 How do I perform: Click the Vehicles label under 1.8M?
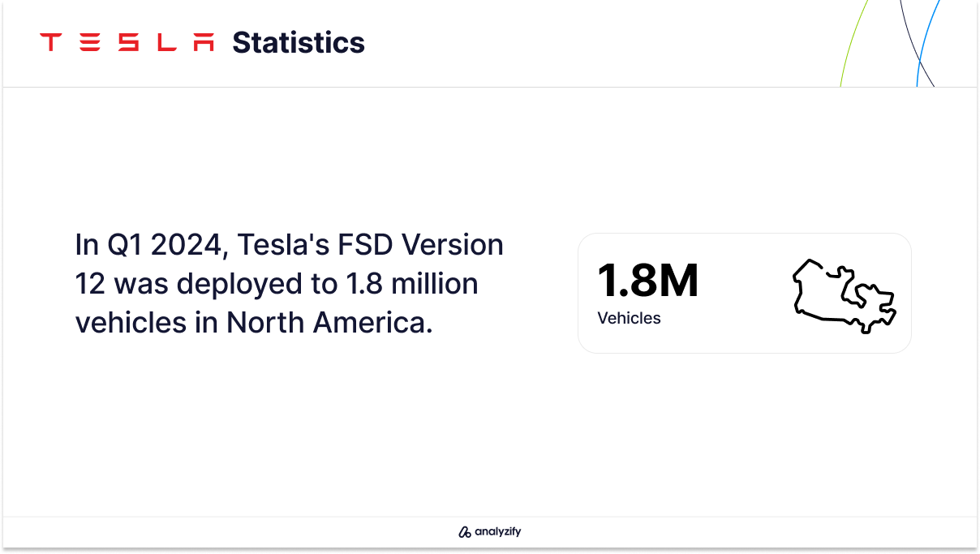(629, 318)
